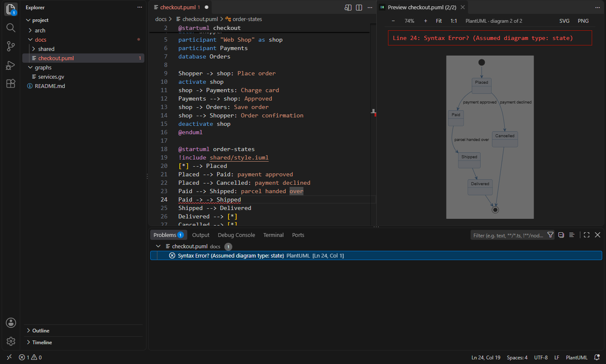Click the checkout.puml breadcrumb segment
Viewport: 606px width, 364px height.
[197, 19]
